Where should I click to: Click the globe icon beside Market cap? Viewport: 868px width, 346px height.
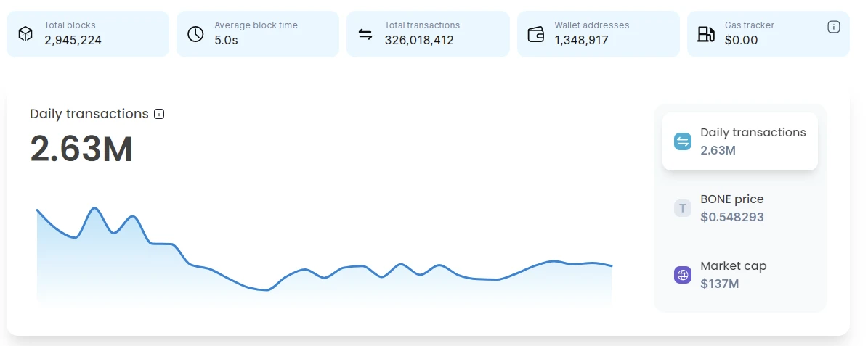683,275
